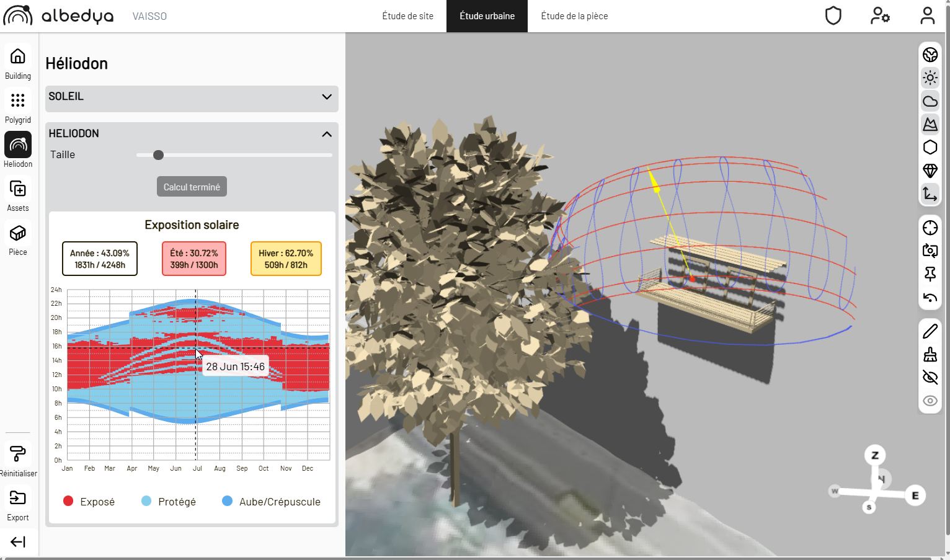Click the E axis on the orientation gizmo
The height and width of the screenshot is (560, 950).
pyautogui.click(x=915, y=496)
